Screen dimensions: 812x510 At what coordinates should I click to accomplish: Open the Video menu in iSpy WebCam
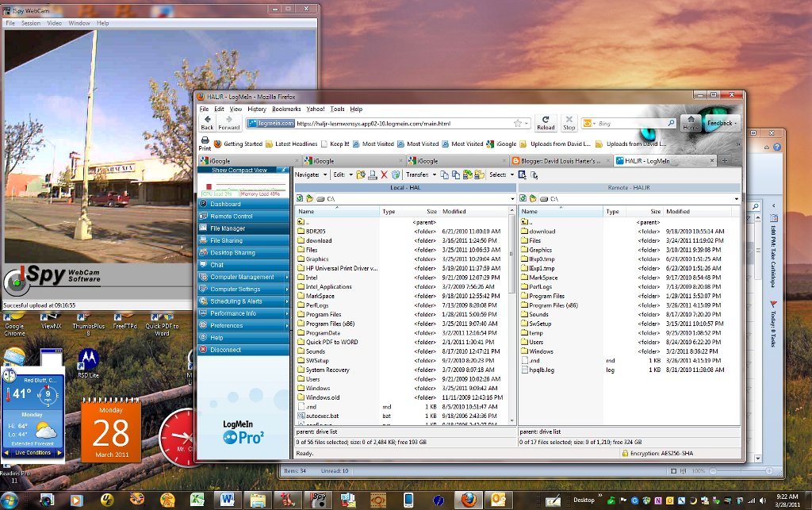pos(54,23)
